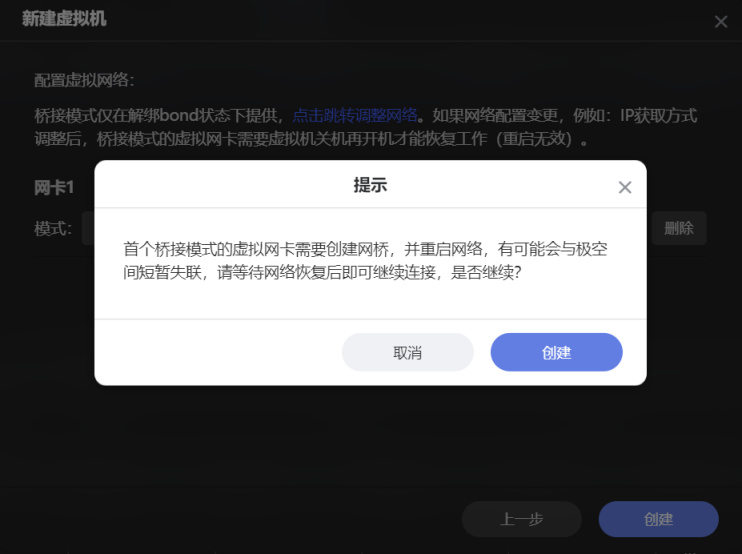
Task: Click 取消 in the prompt dialog
Action: coord(407,352)
